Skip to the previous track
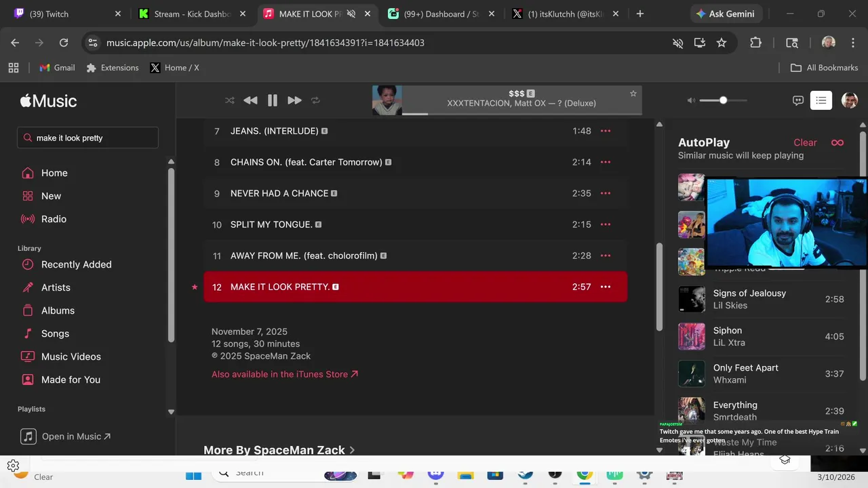 pyautogui.click(x=250, y=100)
